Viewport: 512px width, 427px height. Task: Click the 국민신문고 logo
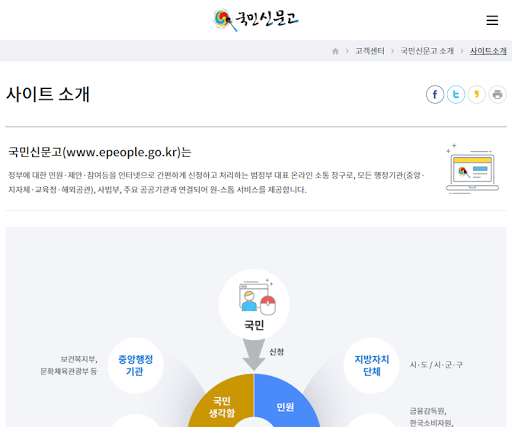[x=256, y=20]
